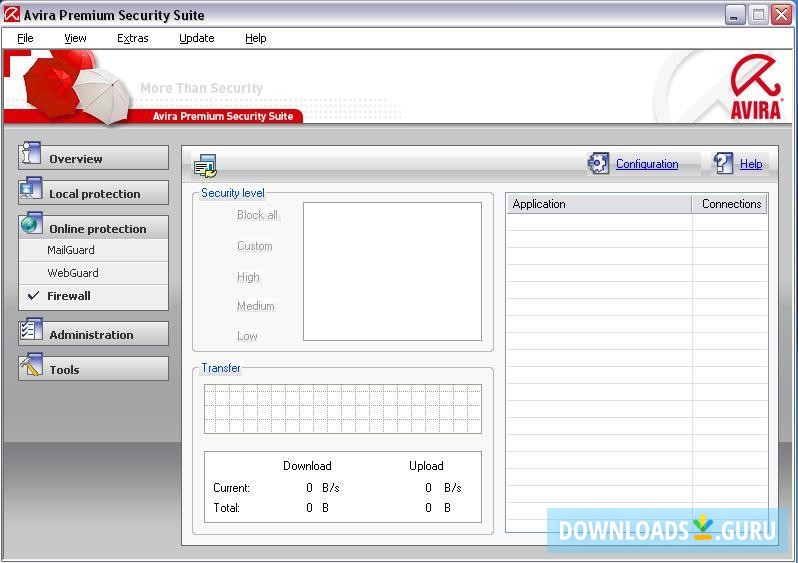
Task: Open the Extras menu
Action: coord(133,38)
